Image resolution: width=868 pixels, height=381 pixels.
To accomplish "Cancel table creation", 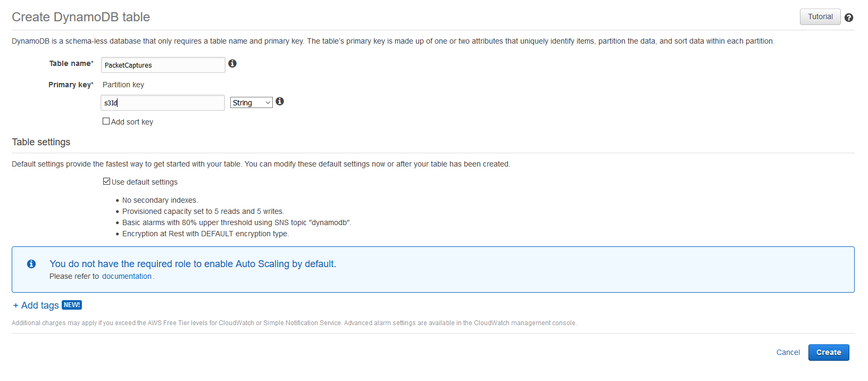I will 788,352.
